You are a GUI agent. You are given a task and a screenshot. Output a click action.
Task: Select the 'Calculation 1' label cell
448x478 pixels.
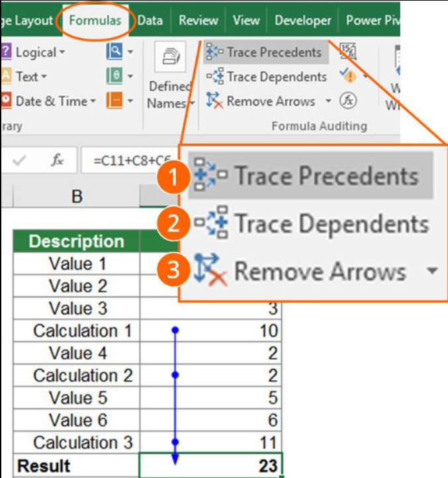[77, 331]
